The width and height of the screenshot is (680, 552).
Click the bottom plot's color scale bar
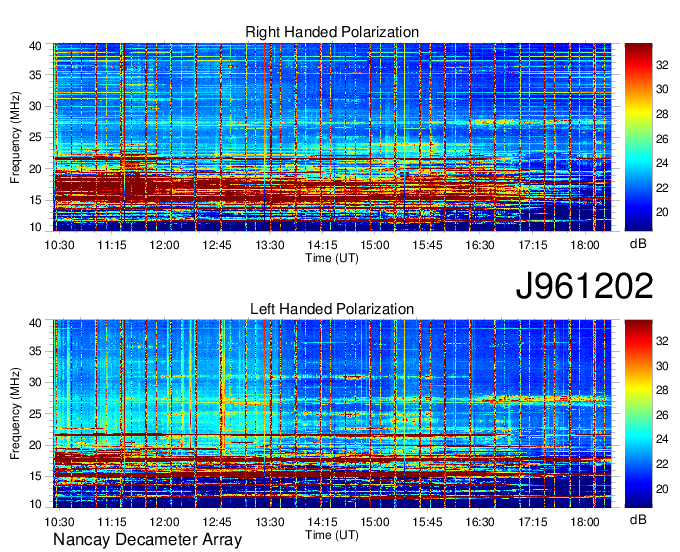638,414
